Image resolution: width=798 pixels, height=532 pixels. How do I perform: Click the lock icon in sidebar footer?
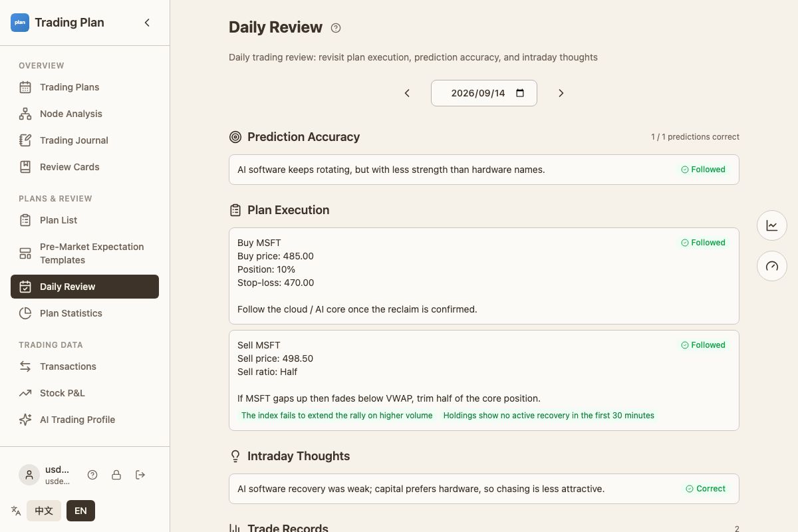pyautogui.click(x=116, y=475)
